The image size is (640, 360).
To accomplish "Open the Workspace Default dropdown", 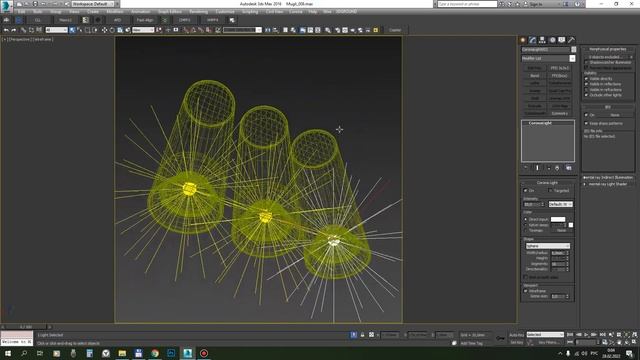I will tap(93, 4).
